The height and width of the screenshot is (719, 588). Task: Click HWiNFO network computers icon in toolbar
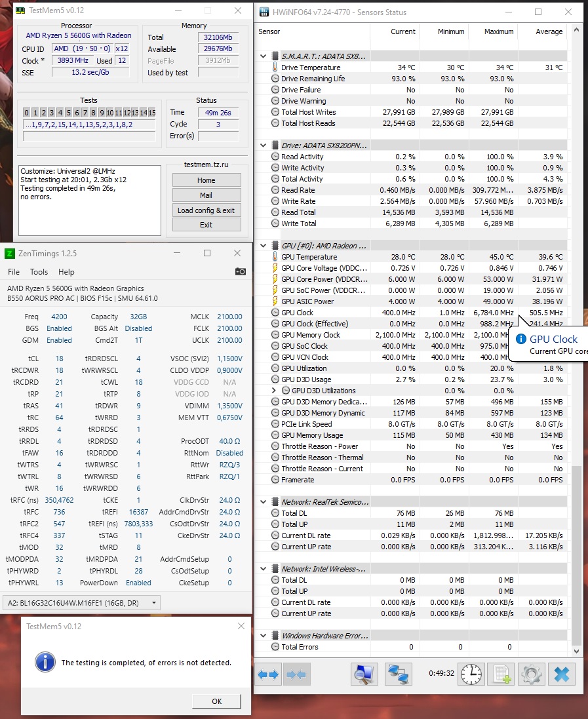click(398, 674)
